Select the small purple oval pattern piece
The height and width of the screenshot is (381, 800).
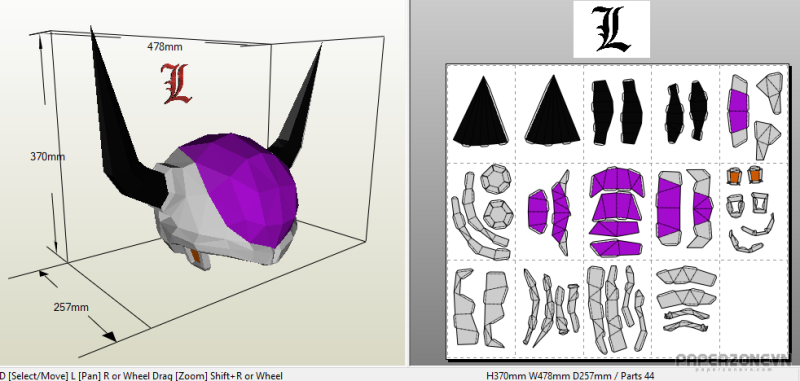click(x=538, y=211)
